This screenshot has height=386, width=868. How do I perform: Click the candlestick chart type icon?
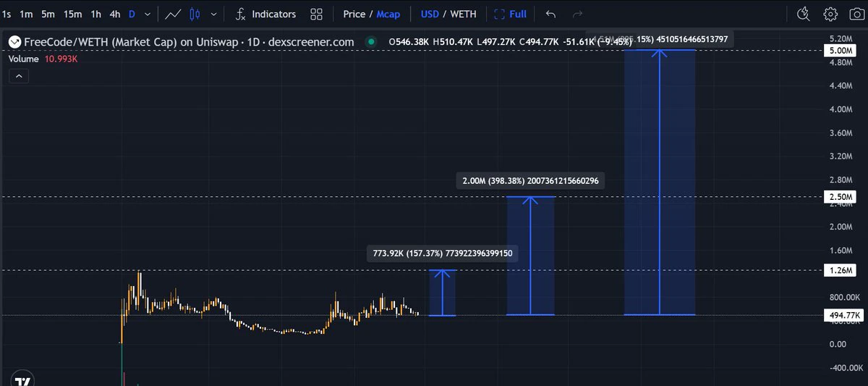(x=195, y=14)
